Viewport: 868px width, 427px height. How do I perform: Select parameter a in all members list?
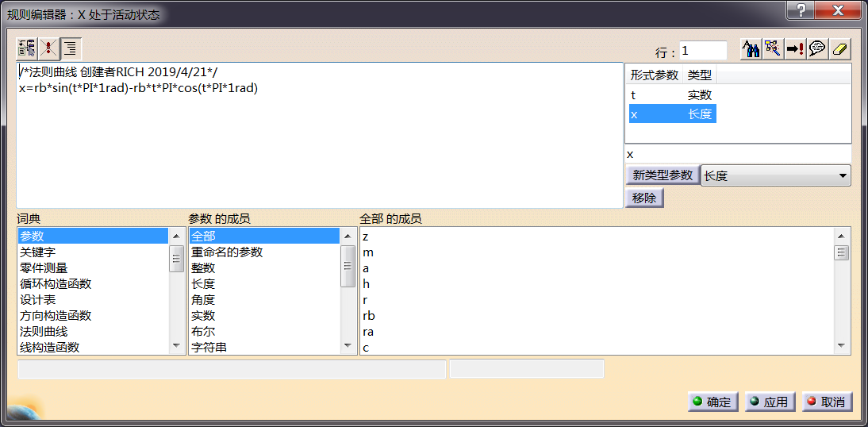tap(597, 268)
